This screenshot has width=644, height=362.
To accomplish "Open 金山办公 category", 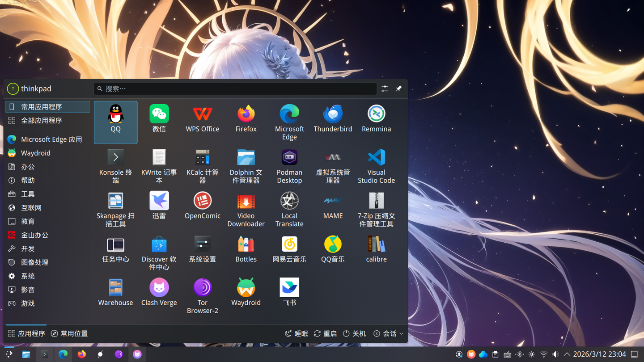I will (x=47, y=235).
